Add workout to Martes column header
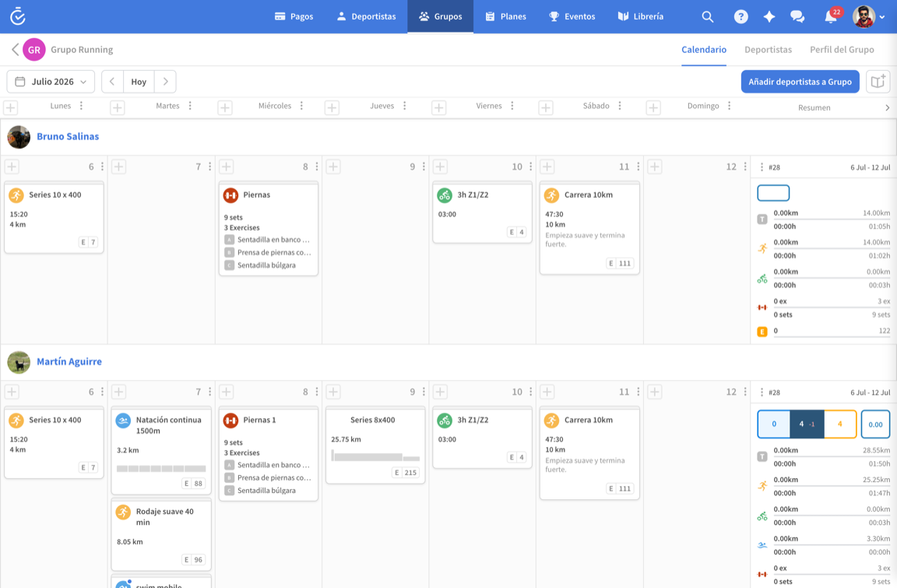The image size is (897, 588). [118, 107]
